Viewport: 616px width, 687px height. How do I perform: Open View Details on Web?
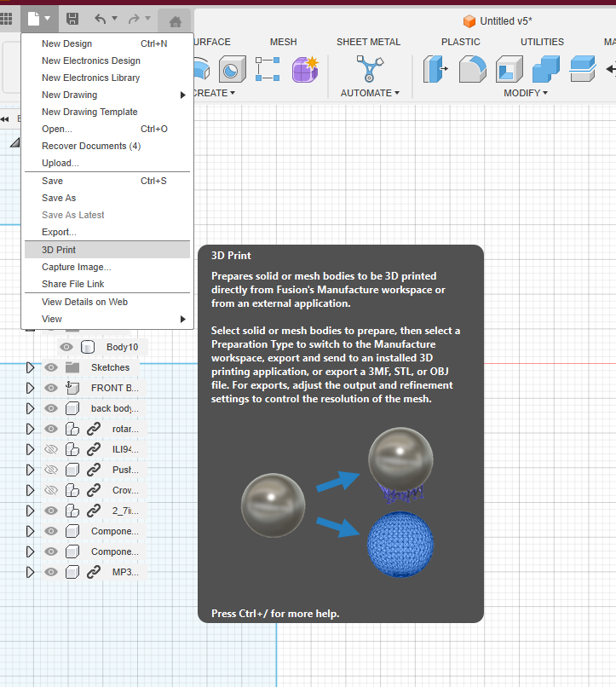click(x=107, y=302)
